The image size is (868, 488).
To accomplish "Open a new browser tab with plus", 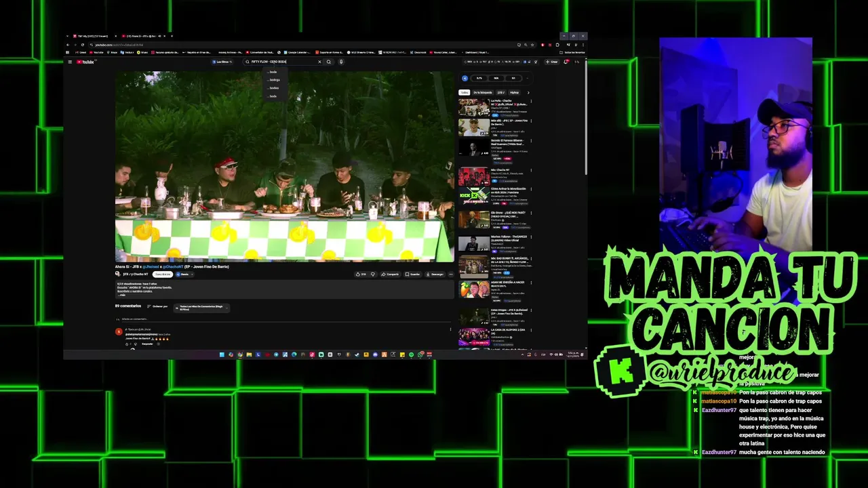I will pos(172,36).
